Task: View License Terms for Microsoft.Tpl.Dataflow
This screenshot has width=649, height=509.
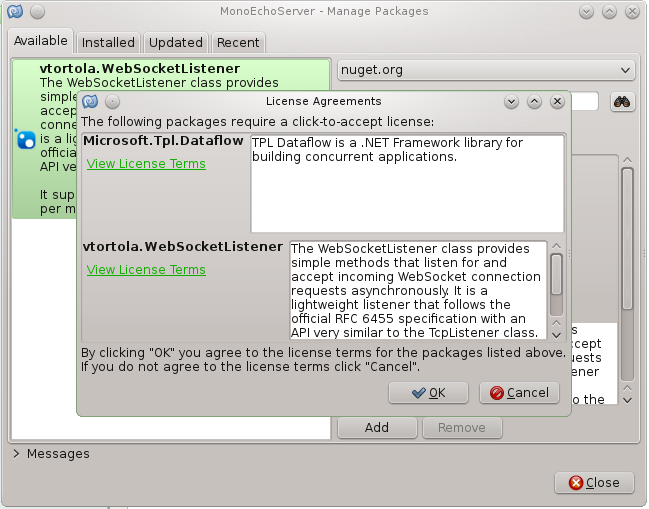Action: point(146,164)
